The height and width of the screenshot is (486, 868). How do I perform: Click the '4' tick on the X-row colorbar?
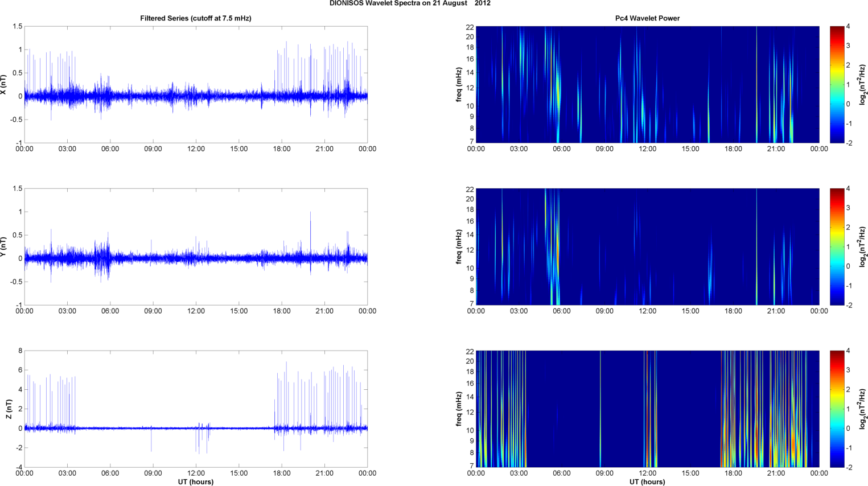(848, 26)
